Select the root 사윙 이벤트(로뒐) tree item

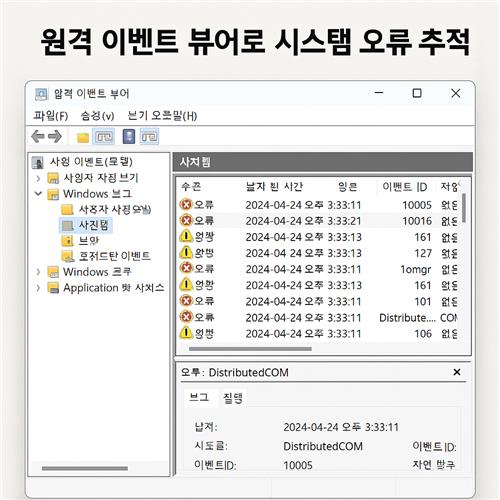coord(91,162)
